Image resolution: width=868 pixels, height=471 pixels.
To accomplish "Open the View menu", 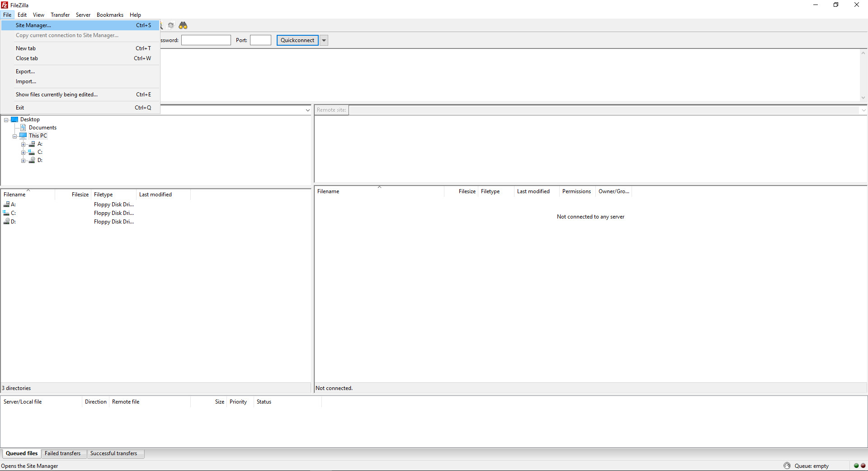I will [38, 15].
